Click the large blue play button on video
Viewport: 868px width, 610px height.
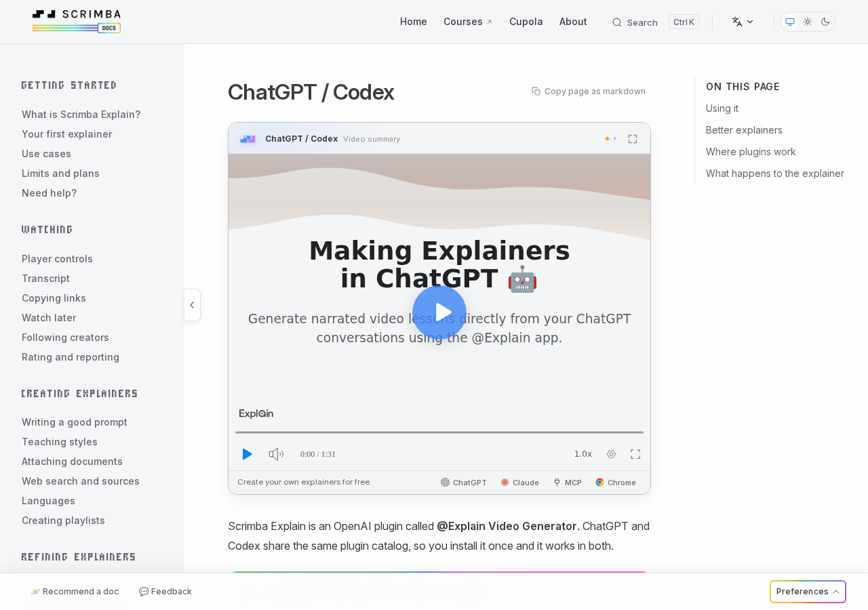[x=439, y=312]
